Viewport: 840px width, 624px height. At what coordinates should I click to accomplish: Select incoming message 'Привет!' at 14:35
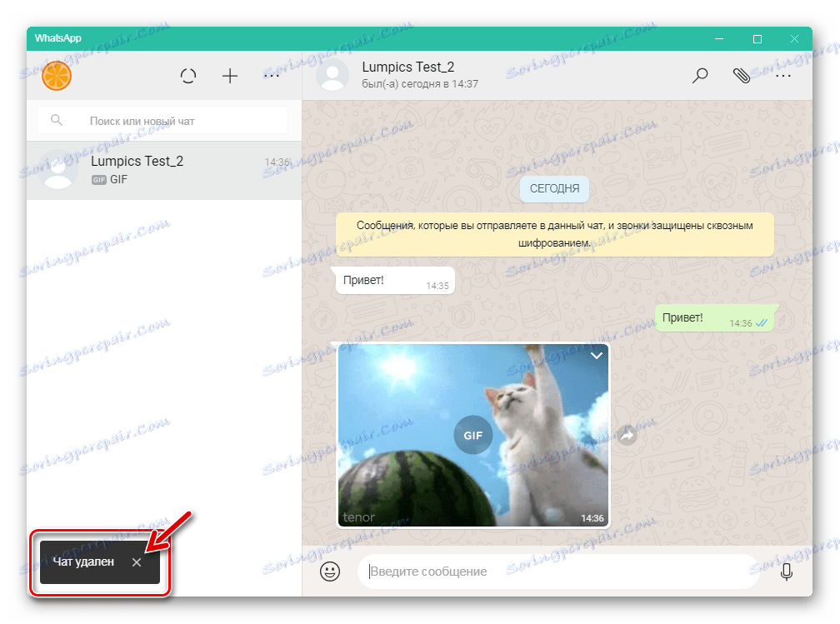point(395,282)
